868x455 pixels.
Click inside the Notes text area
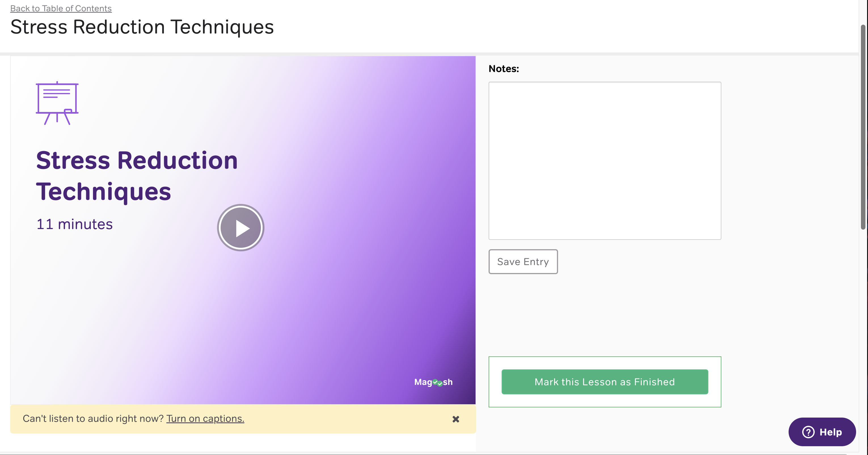point(605,161)
